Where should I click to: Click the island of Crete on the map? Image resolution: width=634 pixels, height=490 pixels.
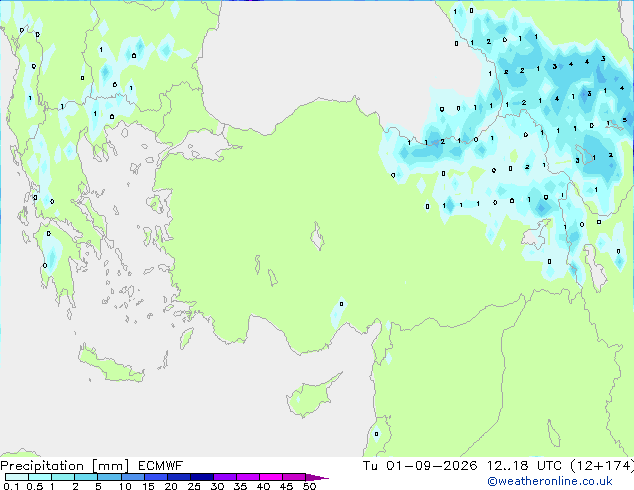coord(109,365)
